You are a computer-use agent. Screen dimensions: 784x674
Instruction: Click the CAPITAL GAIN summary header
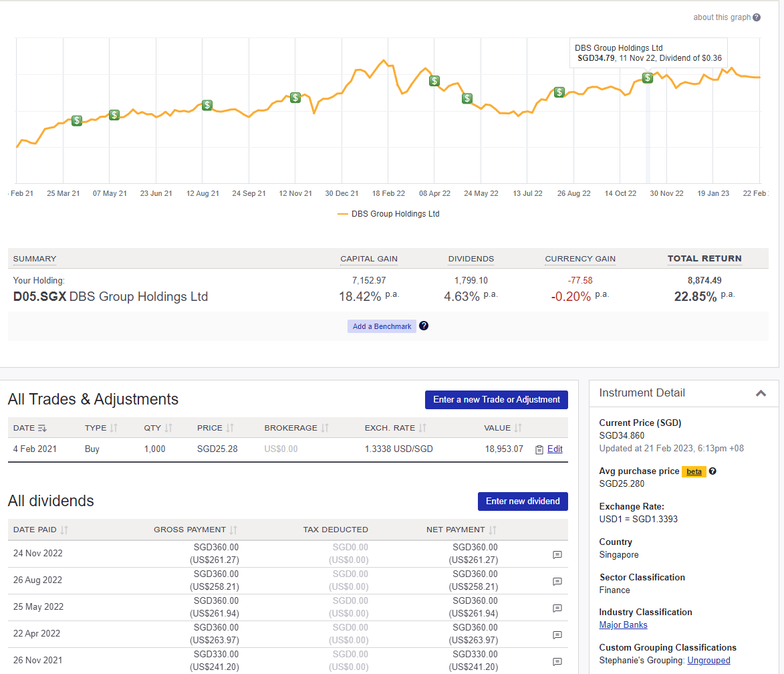click(369, 259)
